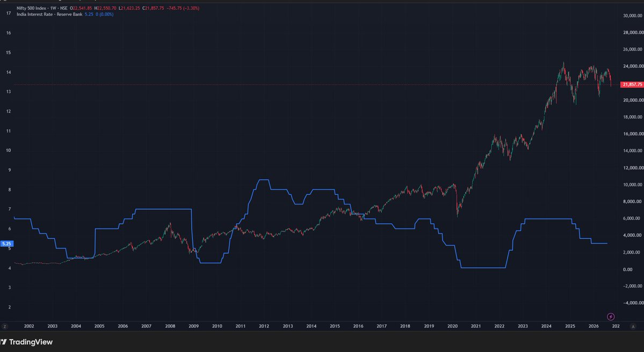Click the low value L21,623.25
The height and width of the screenshot is (352, 644).
[129, 8]
